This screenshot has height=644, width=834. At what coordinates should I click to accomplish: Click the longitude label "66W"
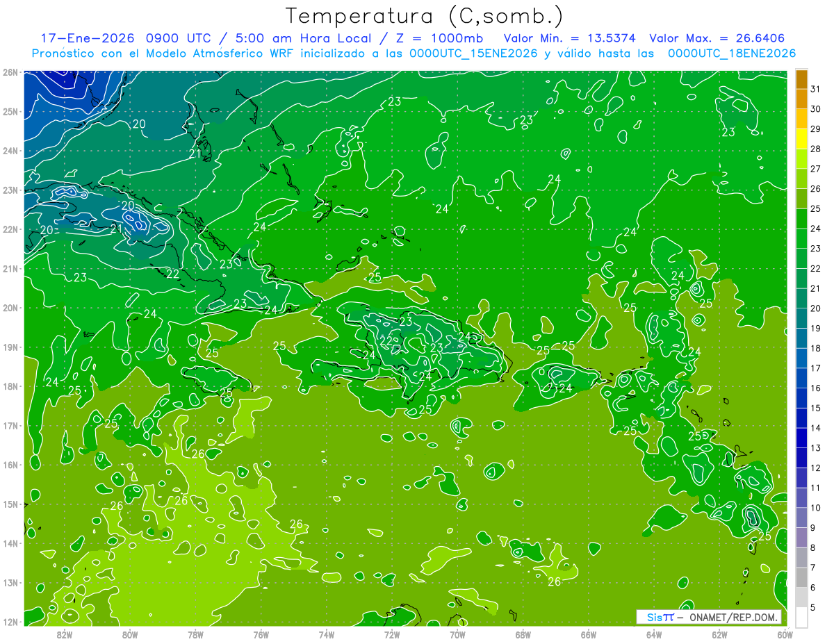click(589, 634)
